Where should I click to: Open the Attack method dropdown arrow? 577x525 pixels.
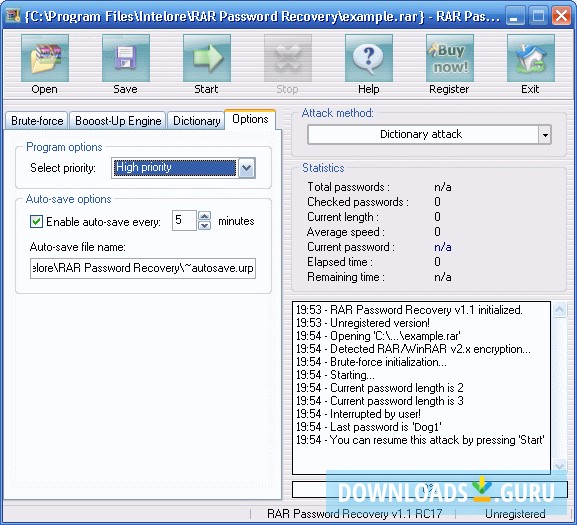(545, 135)
